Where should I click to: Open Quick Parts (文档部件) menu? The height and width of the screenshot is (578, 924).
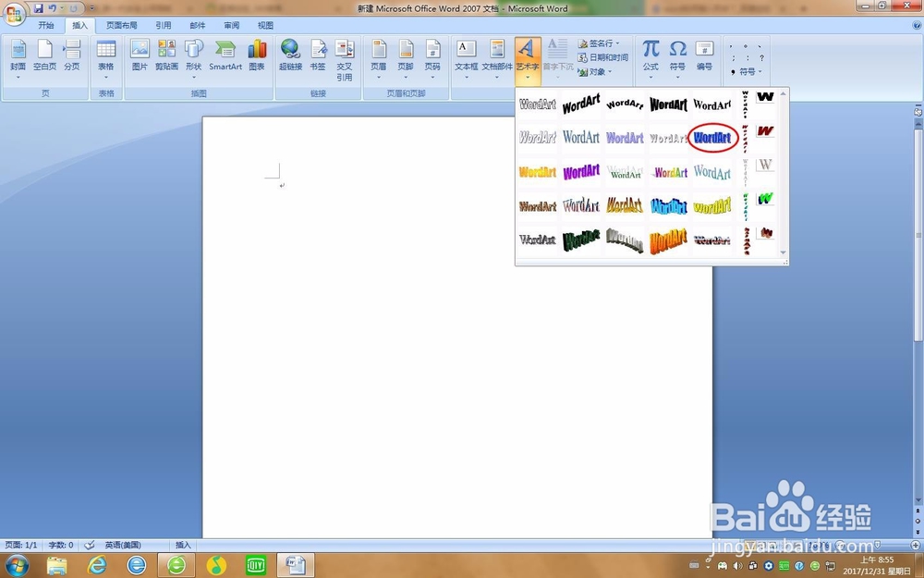pyautogui.click(x=497, y=58)
